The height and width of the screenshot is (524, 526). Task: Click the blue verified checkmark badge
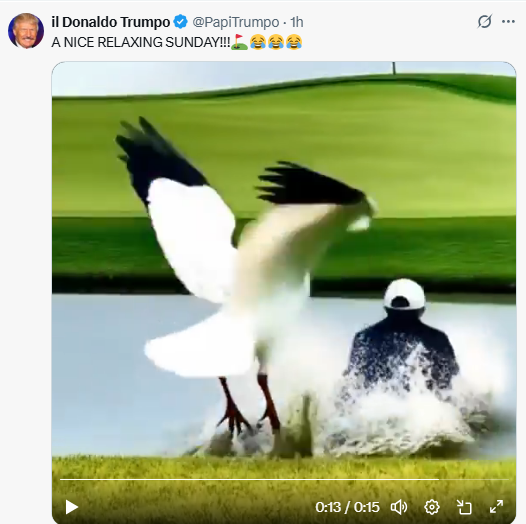(x=180, y=22)
